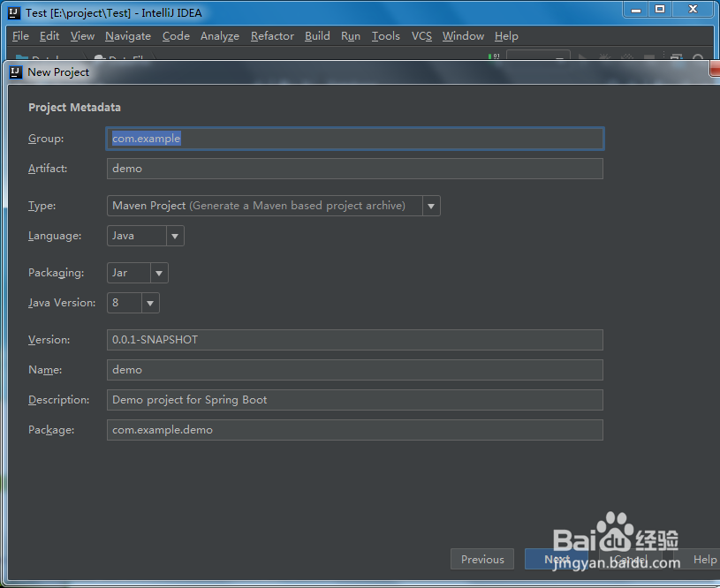Open the VCS menu
Image resolution: width=720 pixels, height=588 pixels.
click(421, 36)
